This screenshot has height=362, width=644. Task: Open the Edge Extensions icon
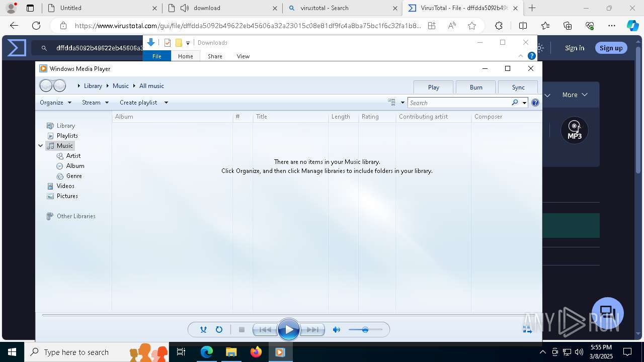499,26
